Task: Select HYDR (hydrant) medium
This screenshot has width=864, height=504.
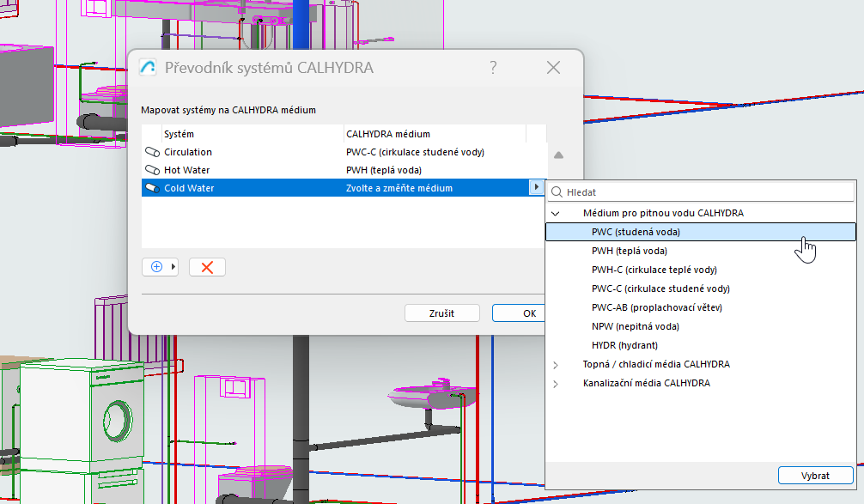Action: (700, 345)
